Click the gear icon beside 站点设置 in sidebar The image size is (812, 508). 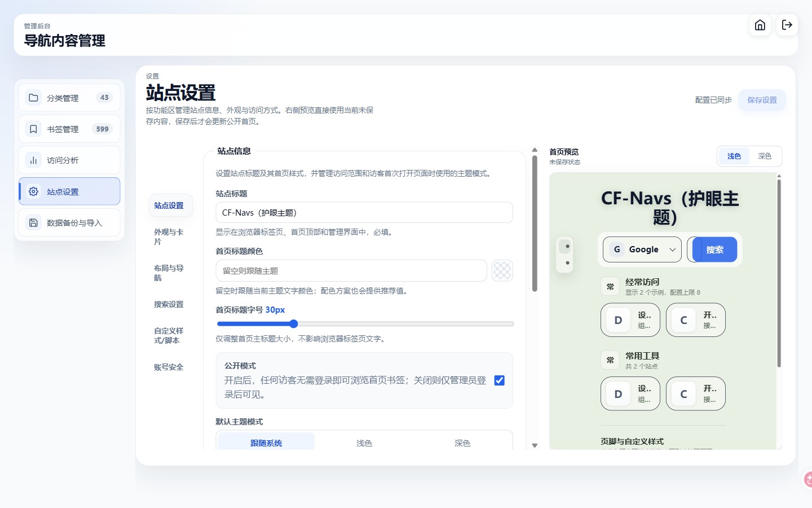point(33,191)
